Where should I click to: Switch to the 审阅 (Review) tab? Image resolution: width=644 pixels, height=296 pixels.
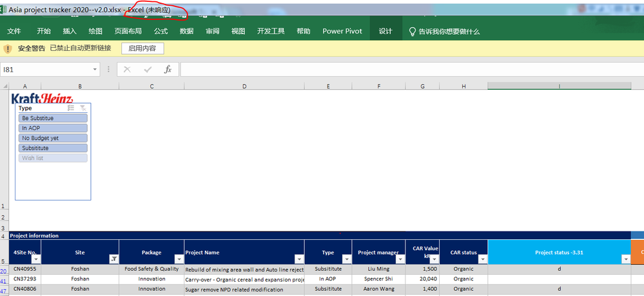tap(212, 31)
